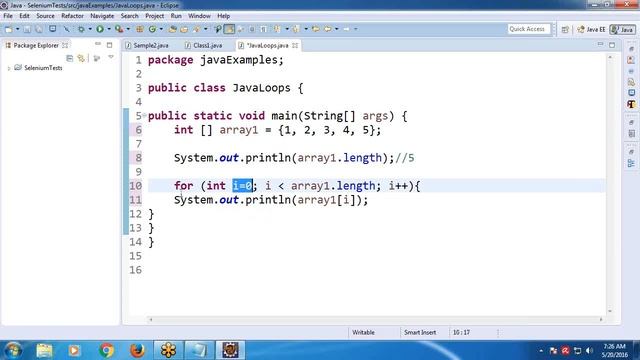Switch to the Sample2.java tab
640x360 pixels.
pos(148,45)
